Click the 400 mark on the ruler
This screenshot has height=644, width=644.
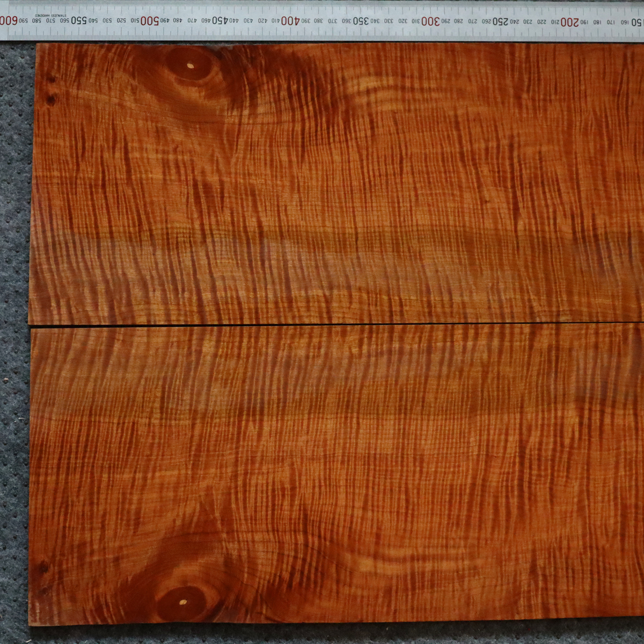pyautogui.click(x=289, y=21)
